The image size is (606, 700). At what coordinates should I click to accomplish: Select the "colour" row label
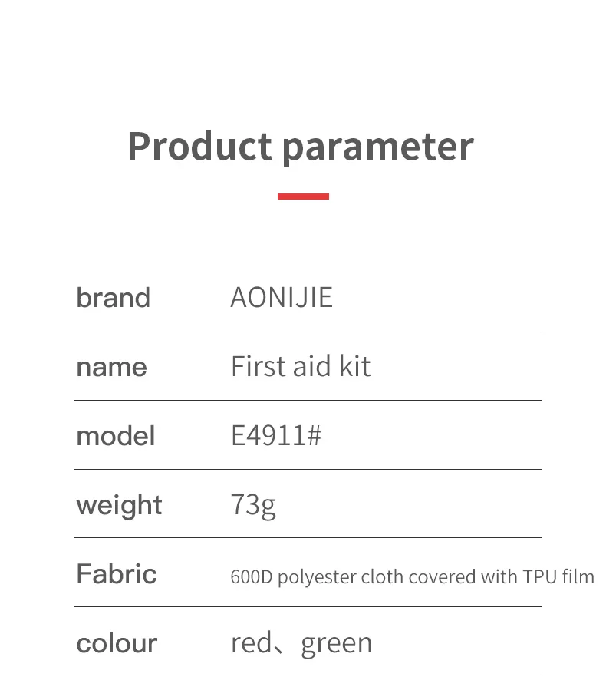117,643
